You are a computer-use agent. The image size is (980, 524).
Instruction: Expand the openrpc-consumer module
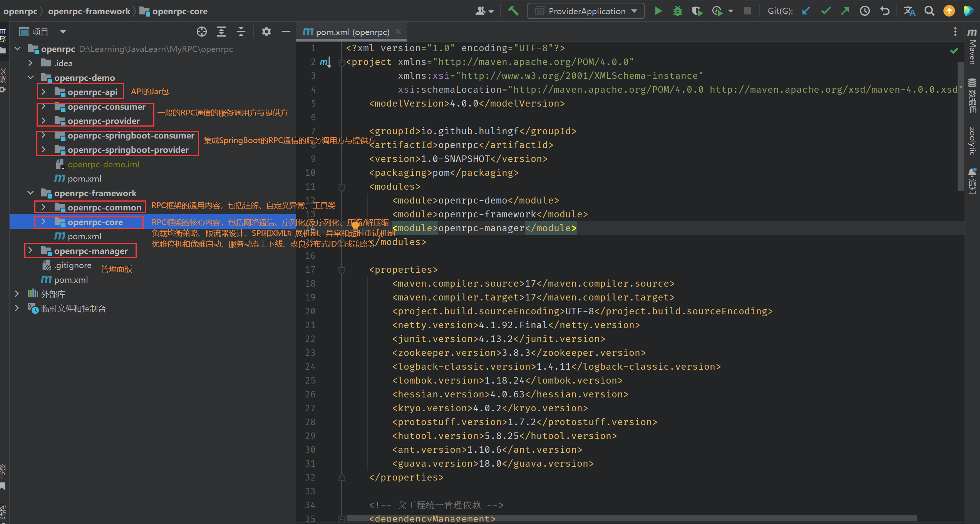coord(44,106)
